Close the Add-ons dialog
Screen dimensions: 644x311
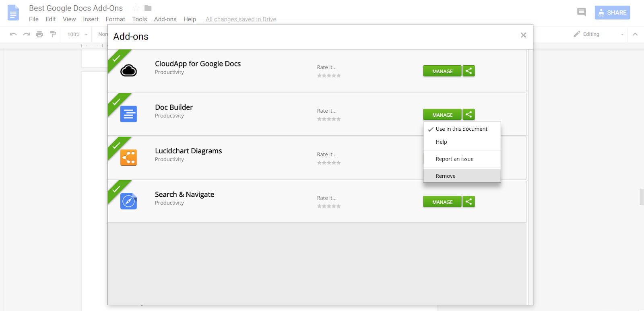point(523,35)
